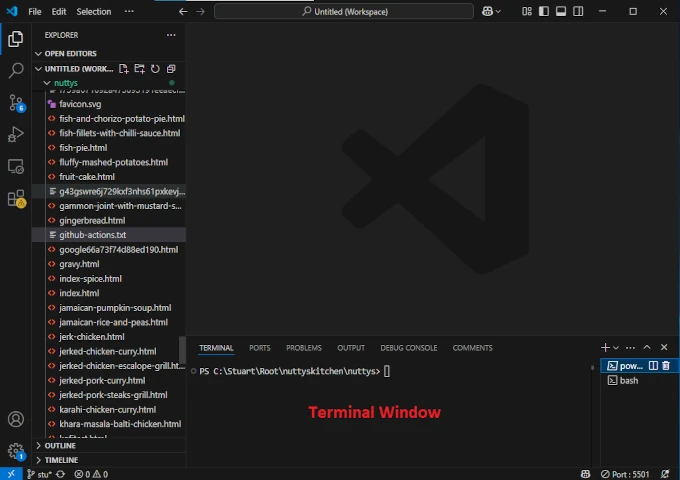This screenshot has height=480, width=680.
Task: Open Copilot status icon in status bar
Action: tap(585, 474)
